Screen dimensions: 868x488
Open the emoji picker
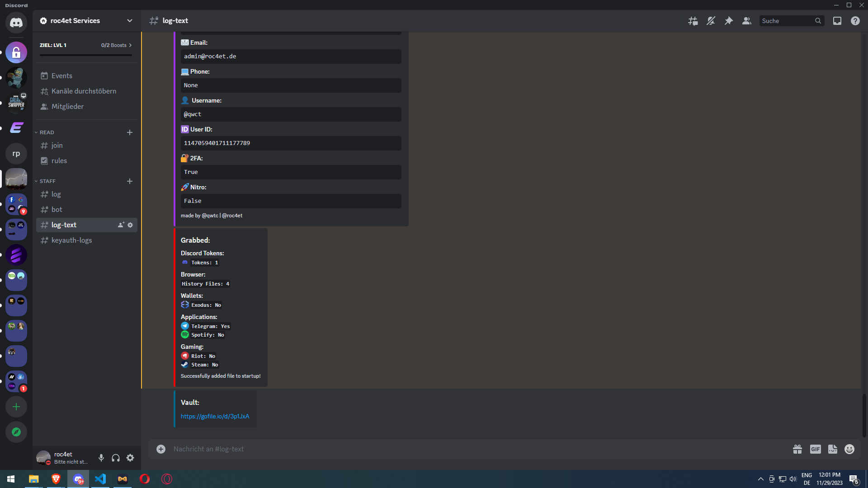click(849, 449)
